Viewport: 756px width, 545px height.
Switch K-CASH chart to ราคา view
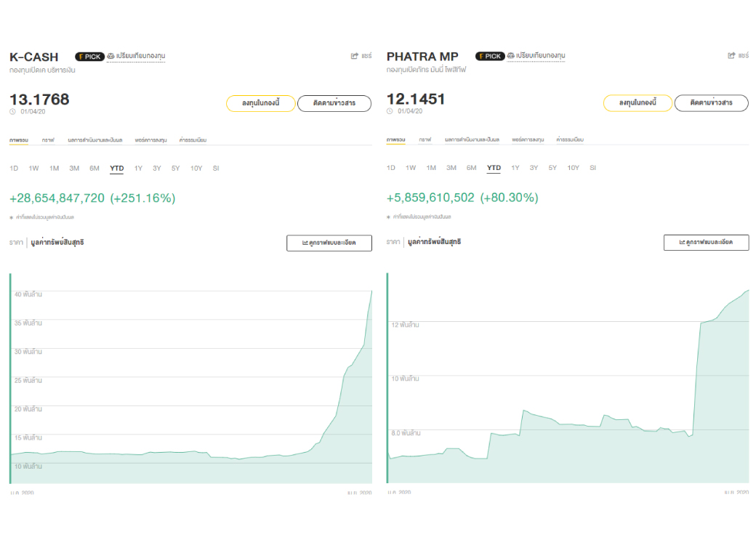16,242
